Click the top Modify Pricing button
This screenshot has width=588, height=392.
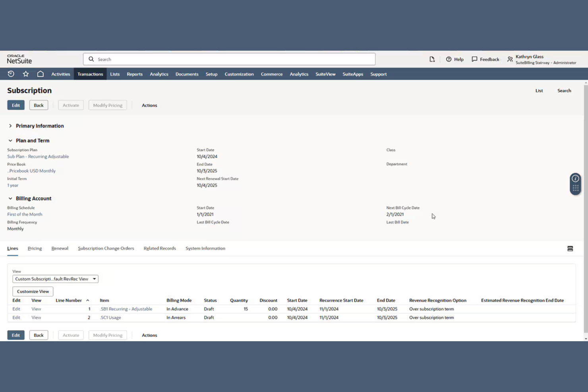(108, 105)
